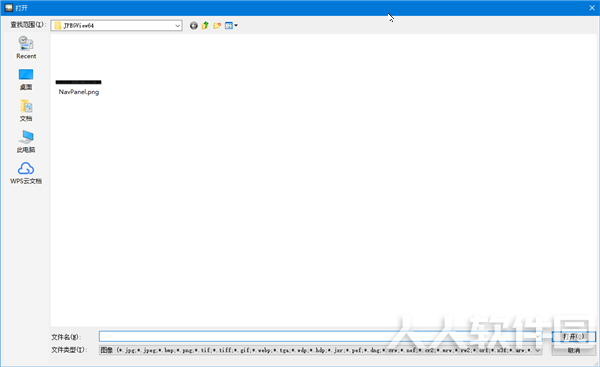Select the NavPanel.png thumbnail preview
This screenshot has width=600, height=367.
coord(78,82)
